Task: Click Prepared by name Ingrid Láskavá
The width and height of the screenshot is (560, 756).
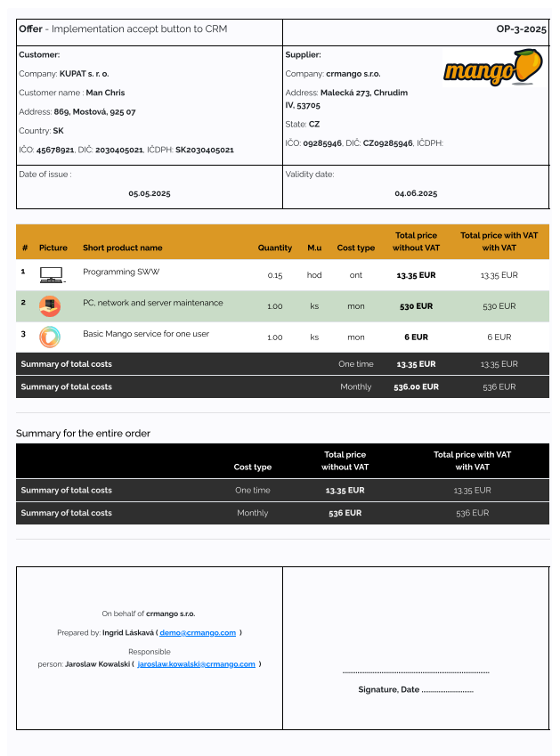Action: click(127, 632)
